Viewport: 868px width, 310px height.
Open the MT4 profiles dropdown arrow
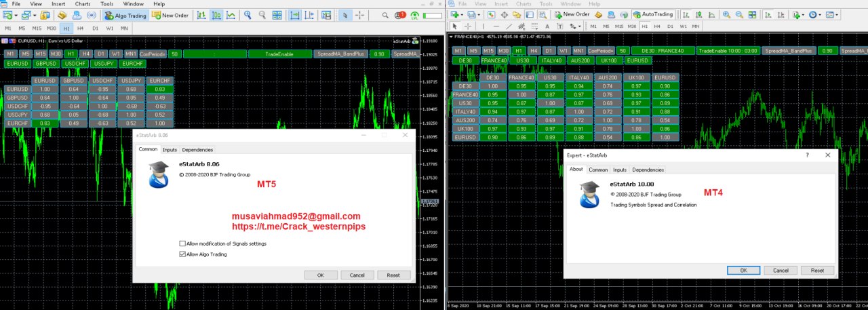coord(479,14)
